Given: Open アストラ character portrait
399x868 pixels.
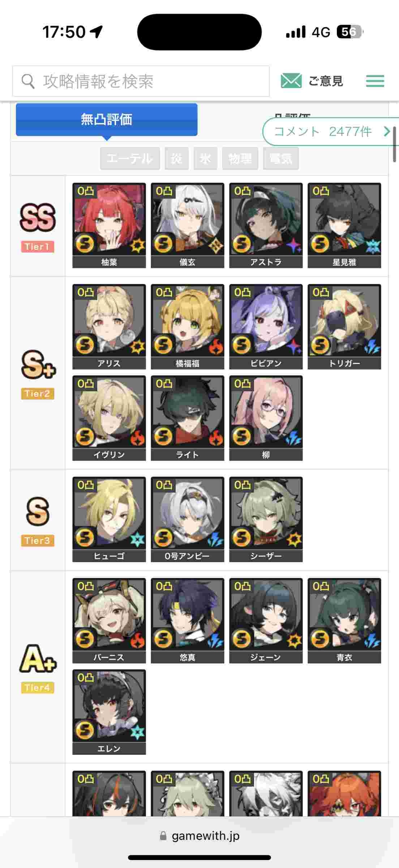Looking at the screenshot, I should pos(266,225).
